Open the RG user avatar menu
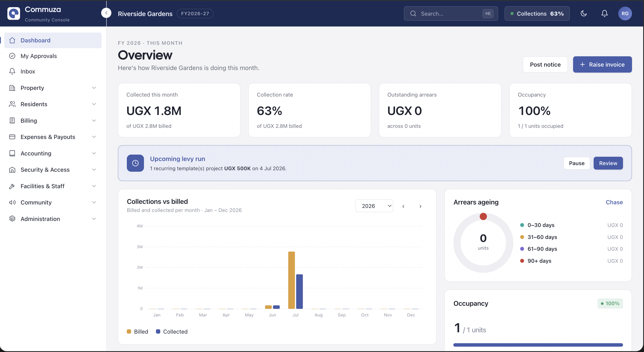Viewport: 644px width, 352px height. coord(625,13)
